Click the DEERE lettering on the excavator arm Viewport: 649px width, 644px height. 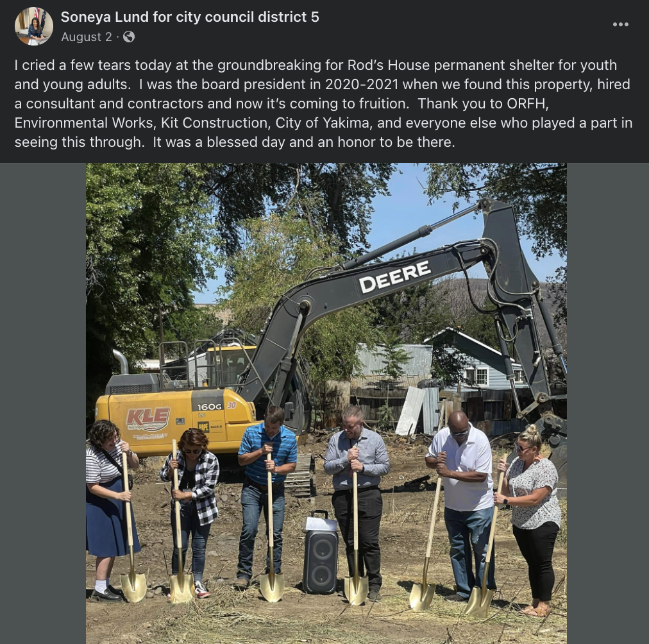pyautogui.click(x=394, y=277)
